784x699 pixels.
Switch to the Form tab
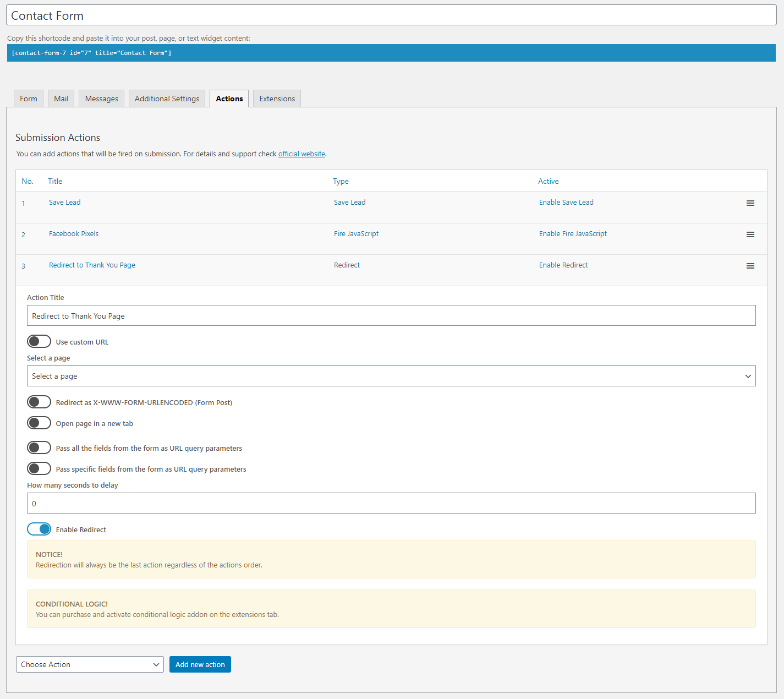click(x=29, y=99)
